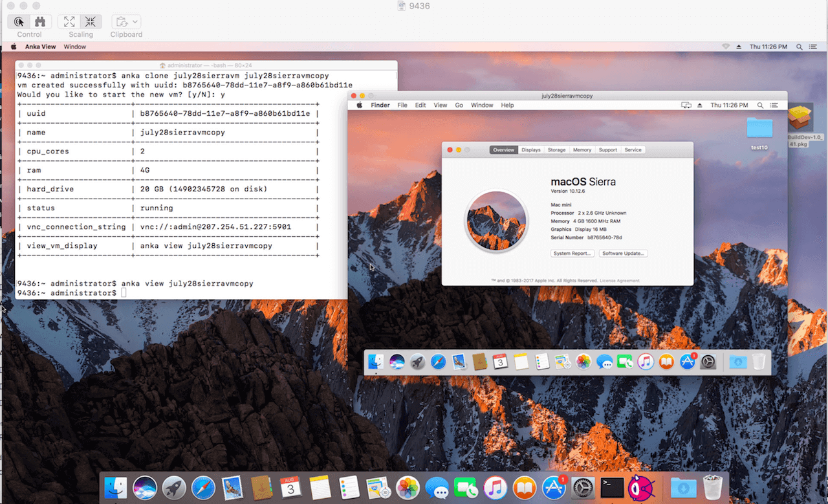This screenshot has width=828, height=504.
Task: Open the Go menu in the VM
Action: [459, 105]
